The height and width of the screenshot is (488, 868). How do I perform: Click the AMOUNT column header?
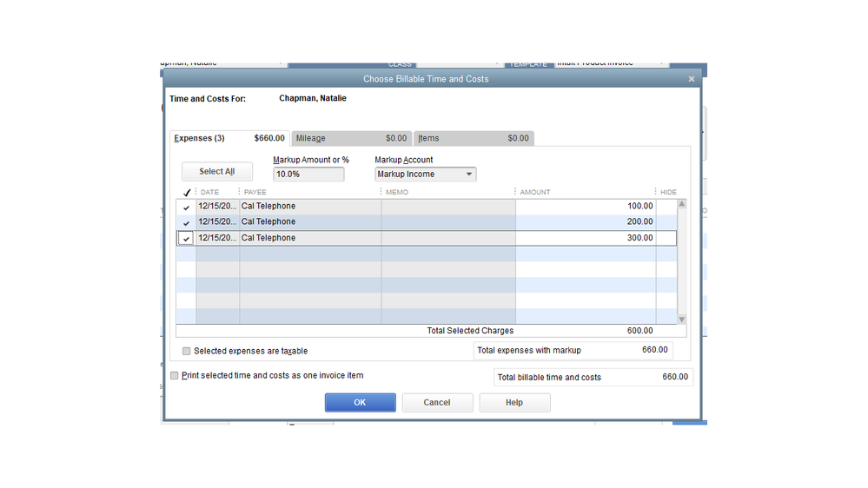pyautogui.click(x=534, y=192)
